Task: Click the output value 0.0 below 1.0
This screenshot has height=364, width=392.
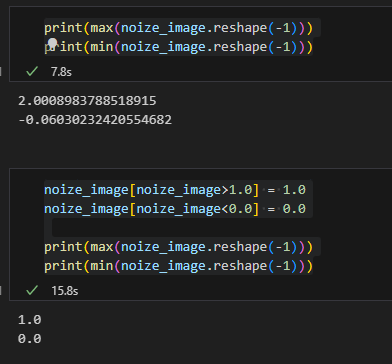Action: coord(30,339)
